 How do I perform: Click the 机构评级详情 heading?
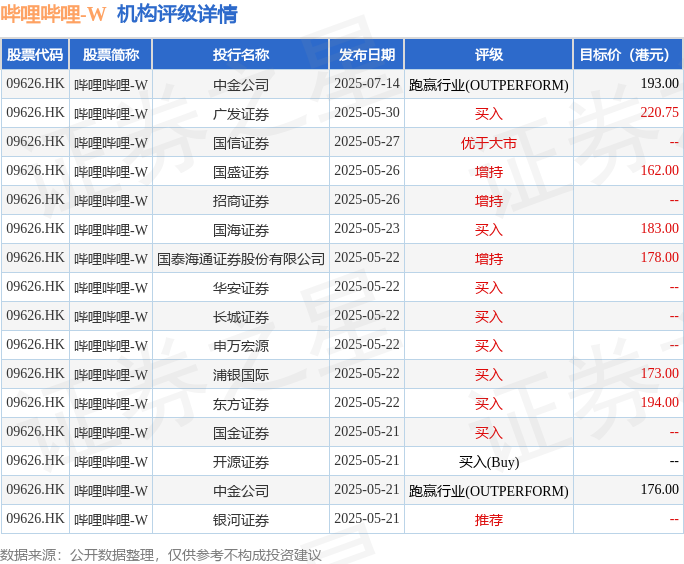point(178,14)
